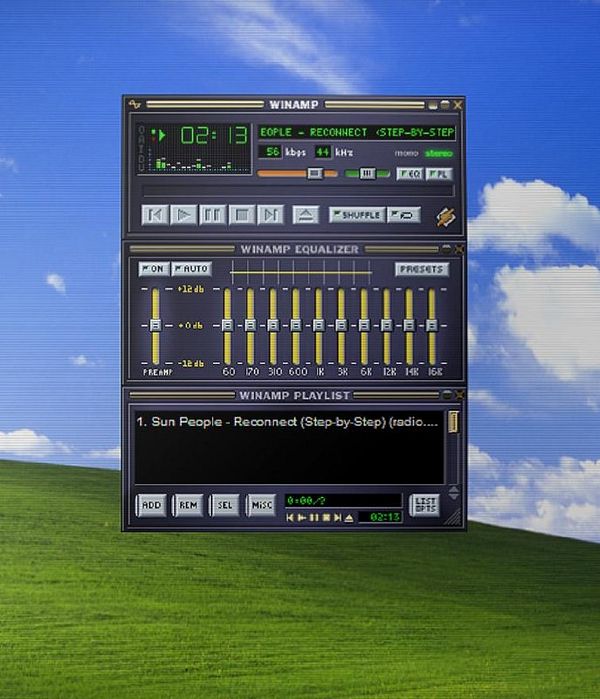Click the 600 Hz band slider
Viewport: 600px width, 699px height.
(296, 326)
